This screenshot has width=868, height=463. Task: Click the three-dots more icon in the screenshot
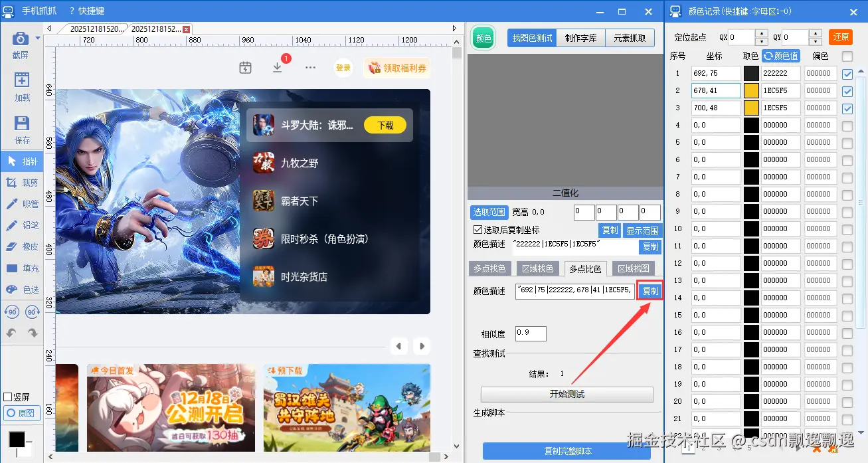(310, 67)
